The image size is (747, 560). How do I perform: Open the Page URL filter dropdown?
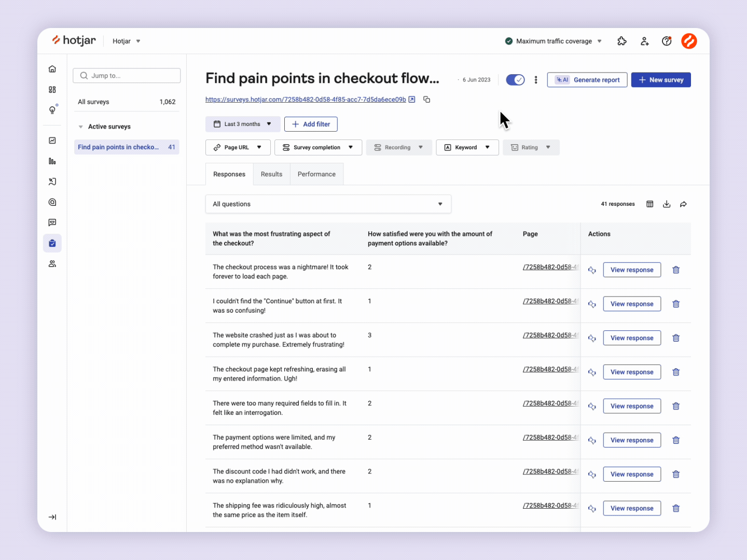(238, 147)
